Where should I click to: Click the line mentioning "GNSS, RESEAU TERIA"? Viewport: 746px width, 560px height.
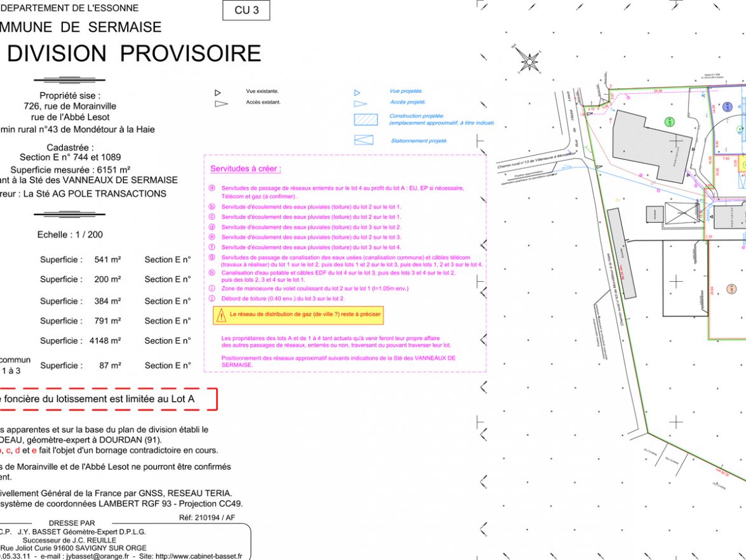pos(116,493)
